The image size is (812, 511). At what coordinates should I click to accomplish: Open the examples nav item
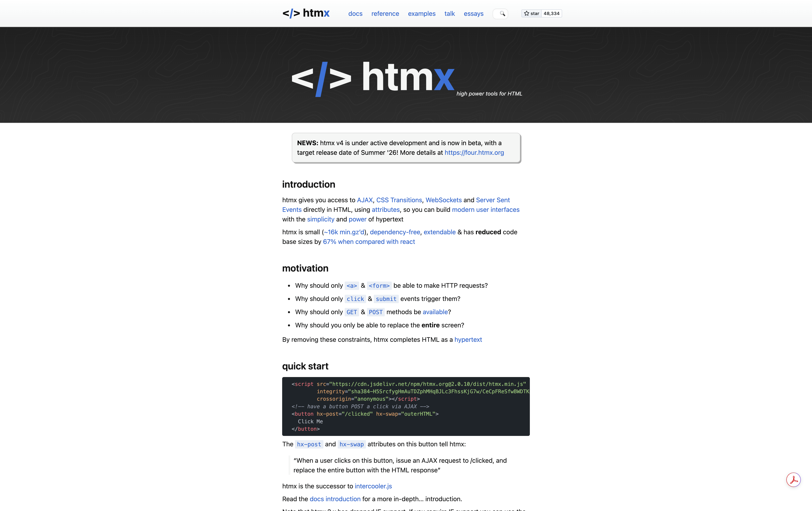[421, 14]
